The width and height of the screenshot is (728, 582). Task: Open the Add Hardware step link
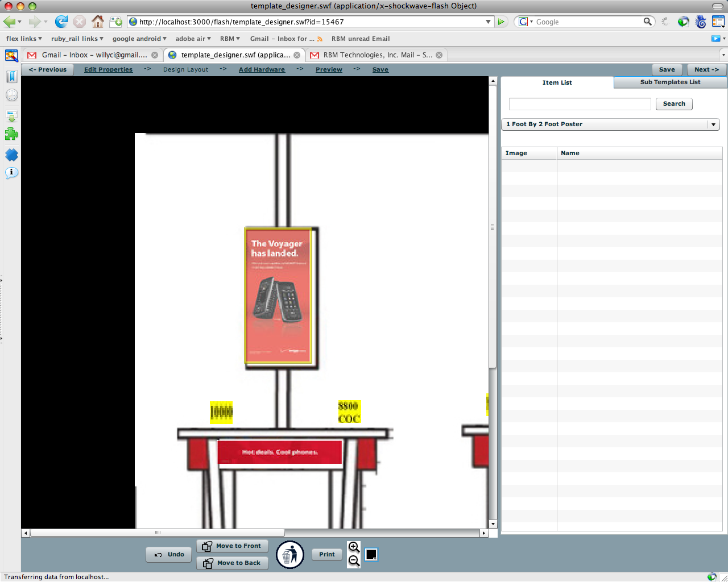(262, 69)
